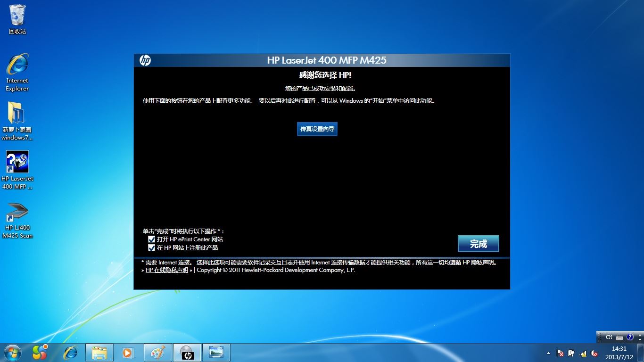Click the Action Center flag tray icon
This screenshot has height=362, width=644.
560,353
